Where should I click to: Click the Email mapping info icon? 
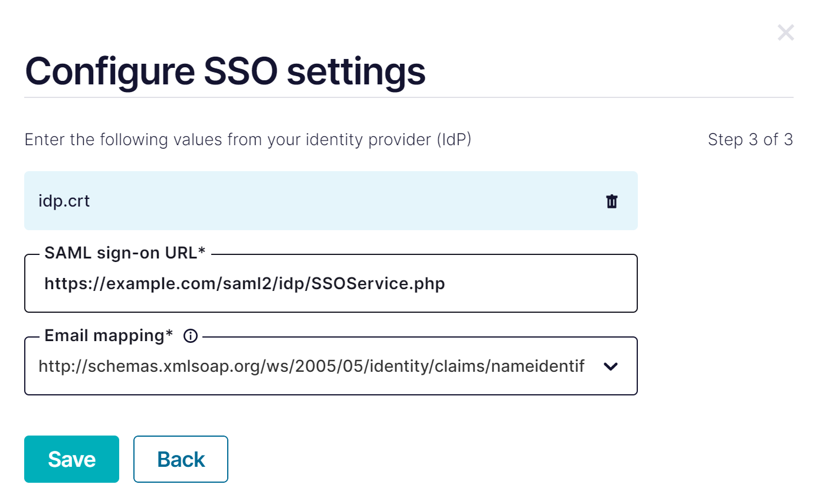tap(190, 336)
